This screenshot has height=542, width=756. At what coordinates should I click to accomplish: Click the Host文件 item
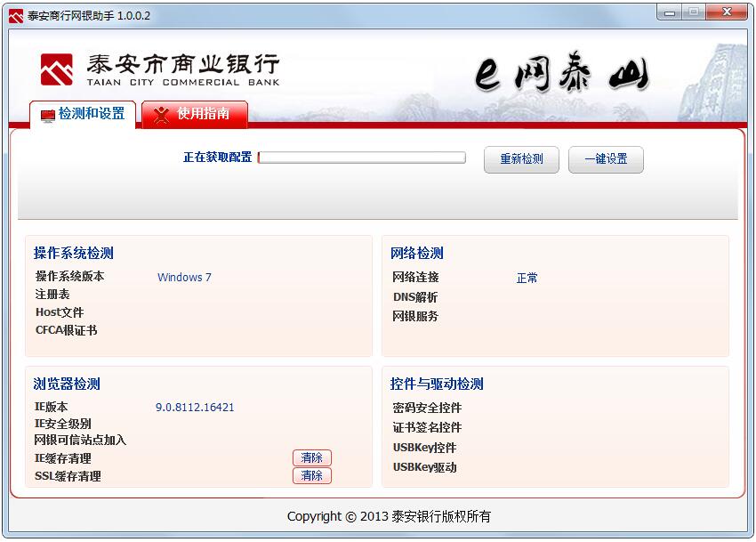point(60,312)
